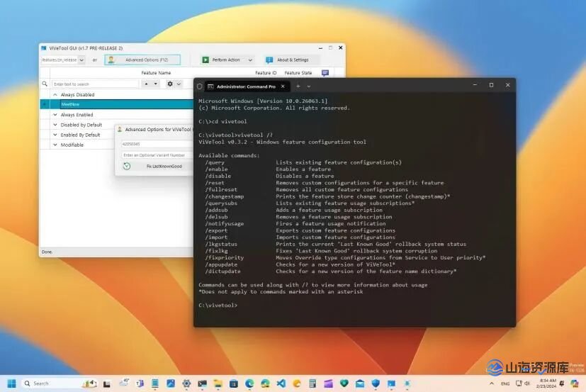Image resolution: width=586 pixels, height=392 pixels.
Task: Open About & Settings
Action: 291,60
